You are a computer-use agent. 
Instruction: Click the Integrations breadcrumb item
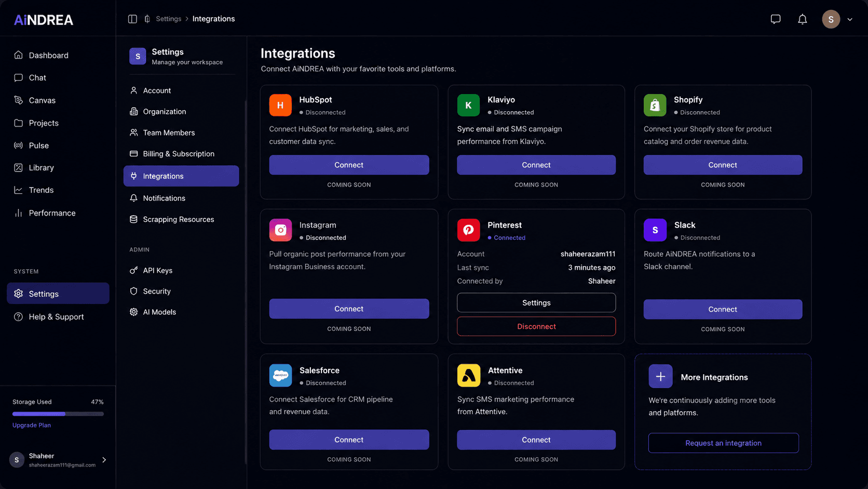tap(213, 19)
